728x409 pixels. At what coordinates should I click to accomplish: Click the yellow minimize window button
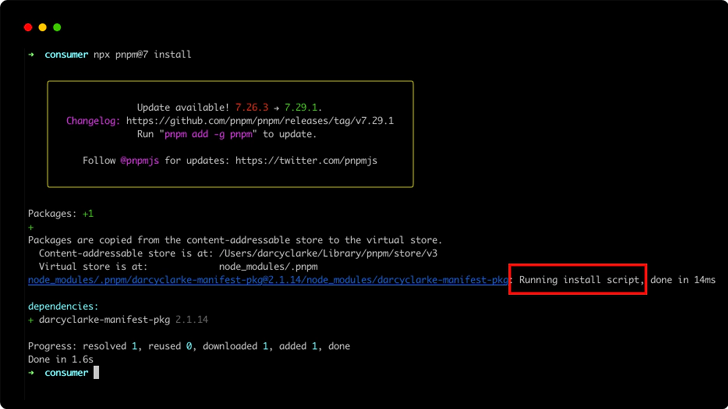click(x=43, y=27)
